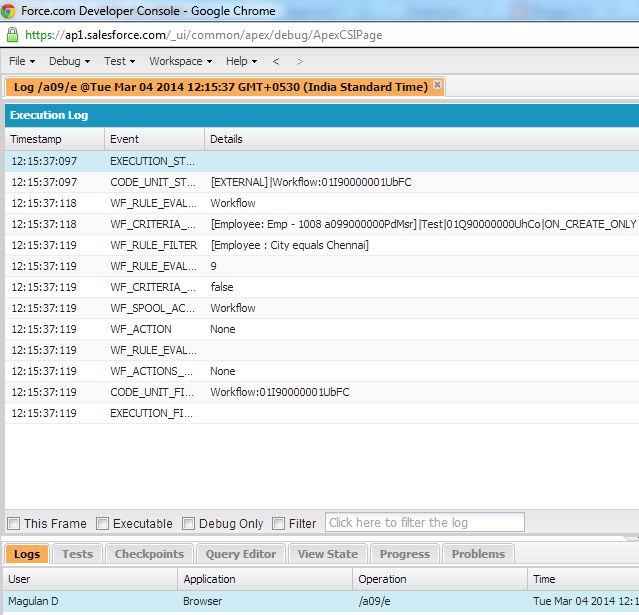639x615 pixels.
Task: Click the log filter input field
Action: coord(425,522)
